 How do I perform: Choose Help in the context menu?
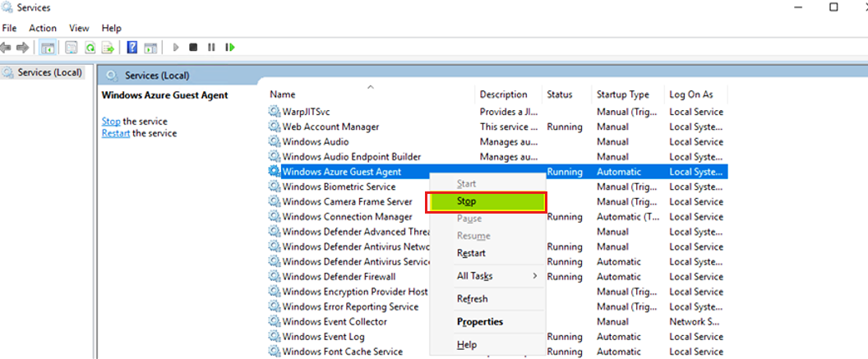(486, 345)
